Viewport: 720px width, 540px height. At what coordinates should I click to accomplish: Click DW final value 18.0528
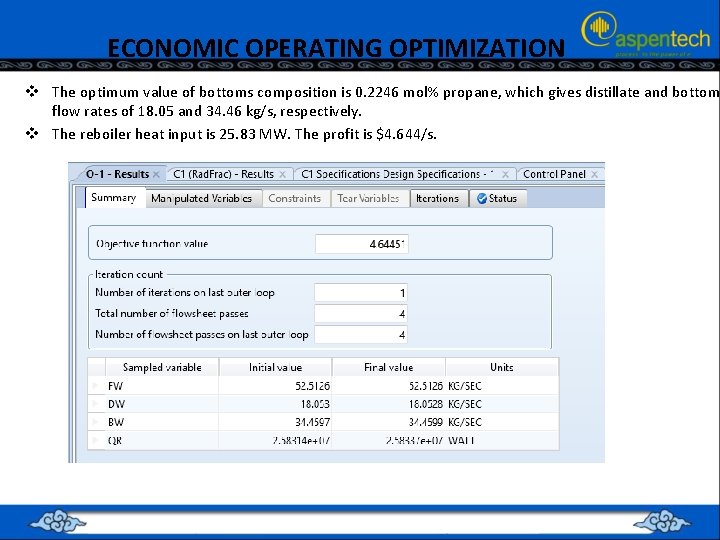[388, 404]
